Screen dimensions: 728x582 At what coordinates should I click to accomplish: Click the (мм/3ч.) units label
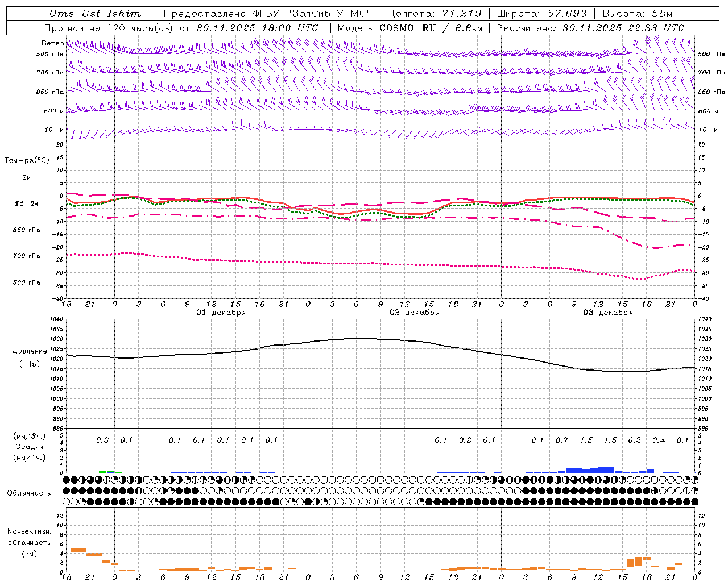[x=30, y=436]
